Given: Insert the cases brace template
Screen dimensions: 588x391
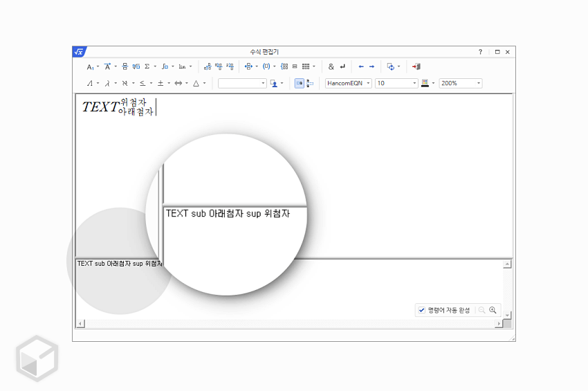Looking at the screenshot, I should point(284,66).
